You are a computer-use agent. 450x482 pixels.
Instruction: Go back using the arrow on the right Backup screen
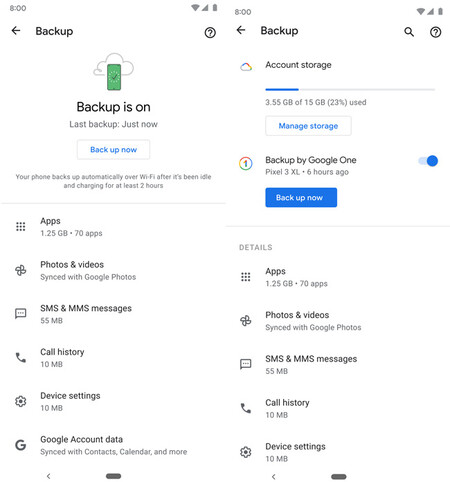(x=241, y=30)
